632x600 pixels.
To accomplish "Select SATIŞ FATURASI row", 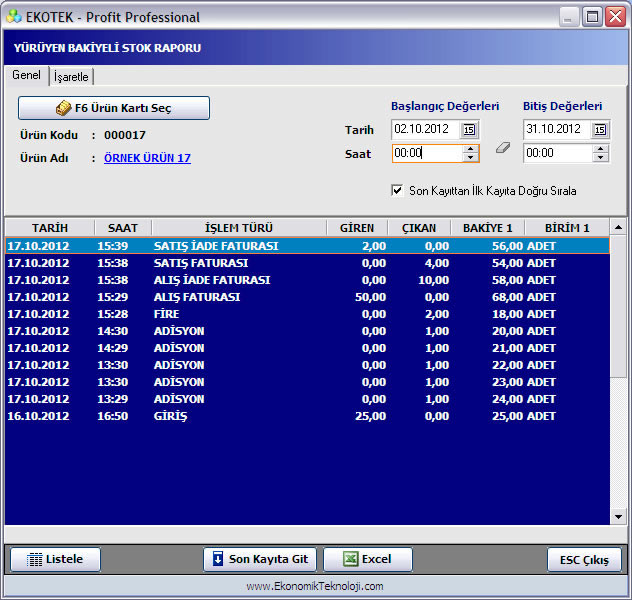I will pos(308,263).
